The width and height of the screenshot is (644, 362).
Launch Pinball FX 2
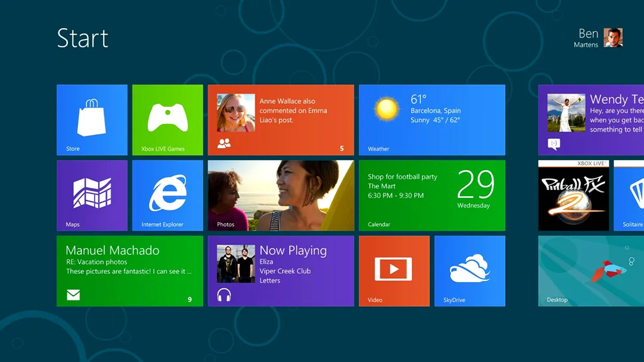573,195
